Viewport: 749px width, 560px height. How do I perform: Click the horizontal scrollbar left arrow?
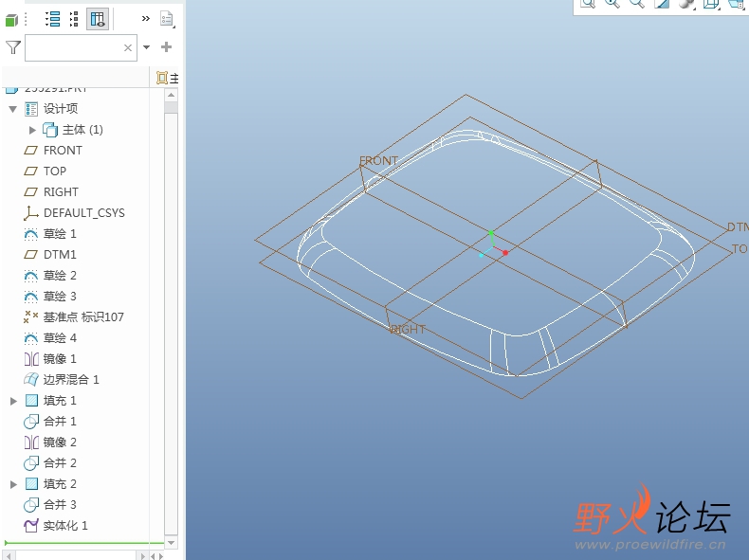click(10, 555)
